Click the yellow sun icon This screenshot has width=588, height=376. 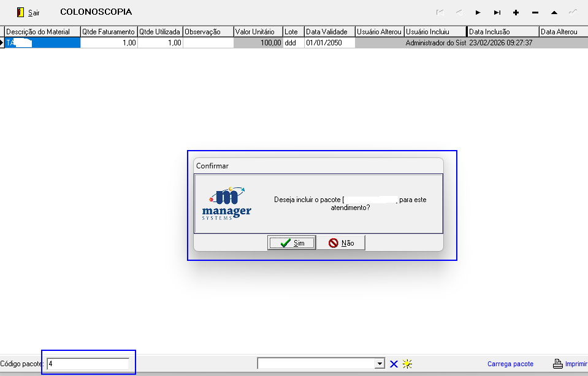(407, 364)
